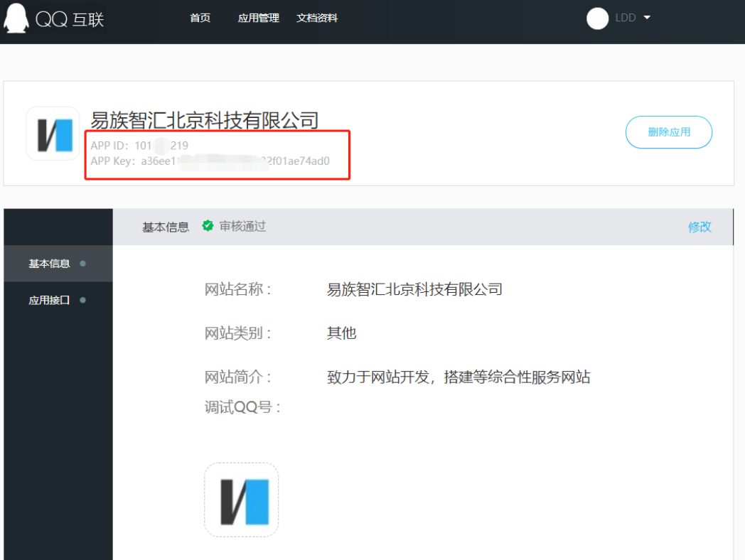Click the 修改 link
The width and height of the screenshot is (745, 560).
700,227
